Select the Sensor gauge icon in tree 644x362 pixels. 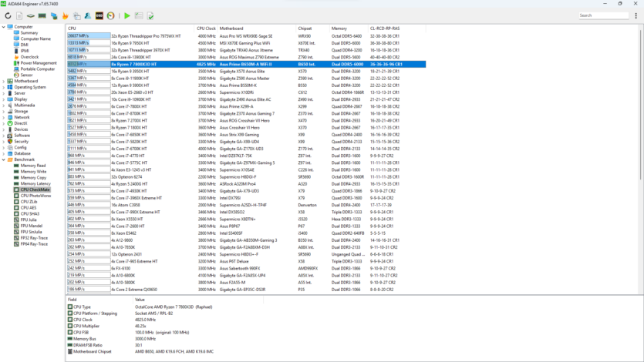pos(16,75)
